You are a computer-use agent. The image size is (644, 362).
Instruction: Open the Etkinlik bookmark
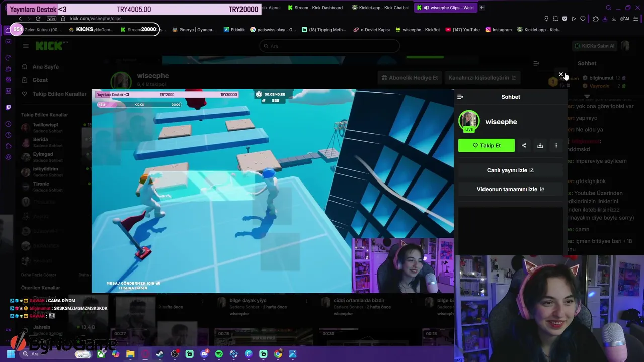[x=234, y=30]
